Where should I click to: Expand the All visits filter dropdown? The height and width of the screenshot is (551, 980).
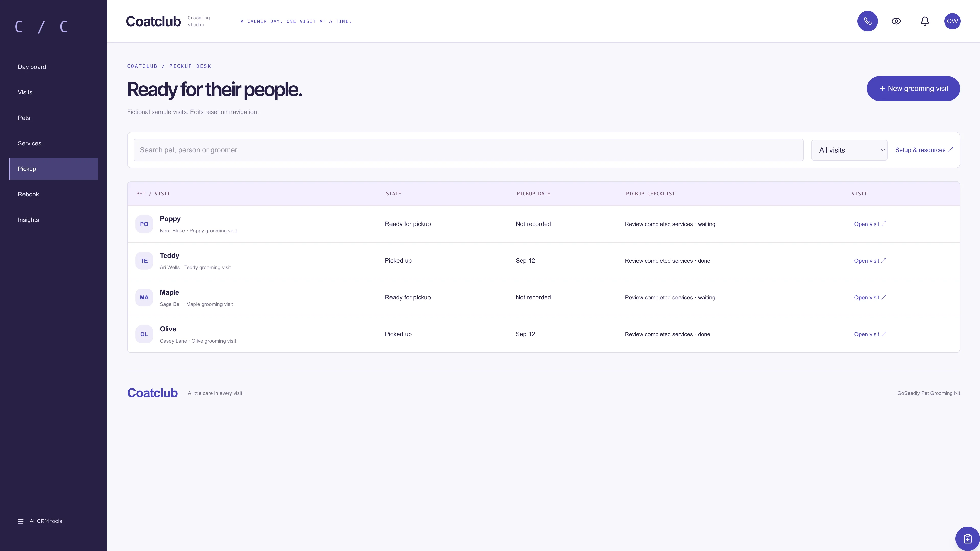point(849,150)
